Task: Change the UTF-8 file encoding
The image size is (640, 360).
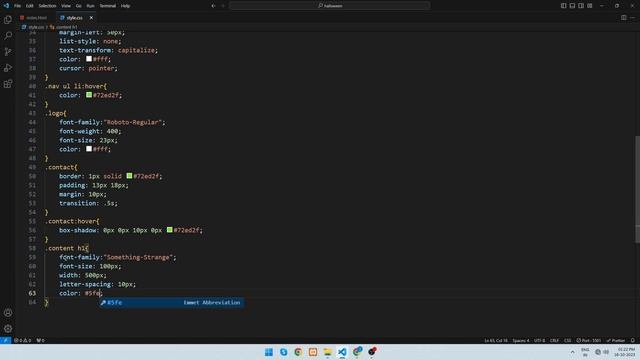Action: pos(539,340)
